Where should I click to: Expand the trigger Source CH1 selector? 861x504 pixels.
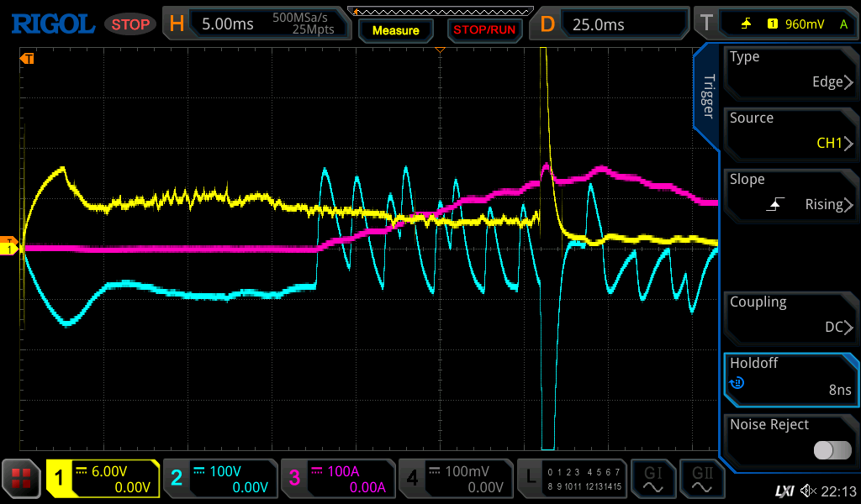(790, 131)
